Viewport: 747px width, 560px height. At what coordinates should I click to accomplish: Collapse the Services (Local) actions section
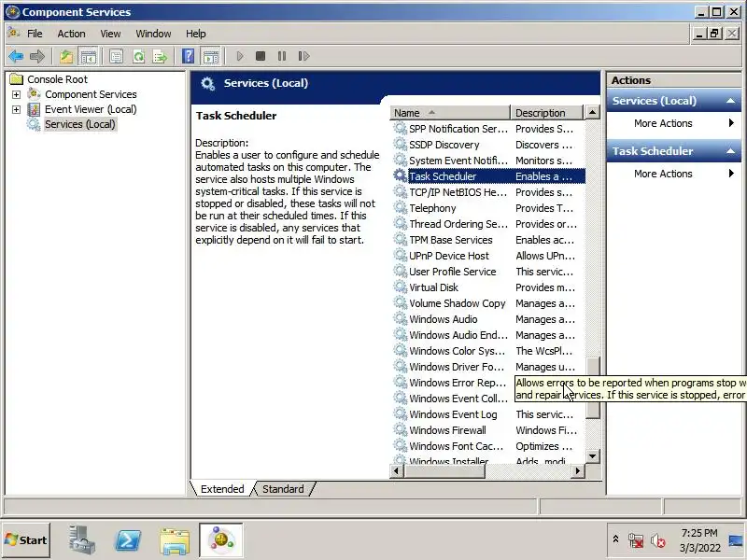click(x=730, y=101)
